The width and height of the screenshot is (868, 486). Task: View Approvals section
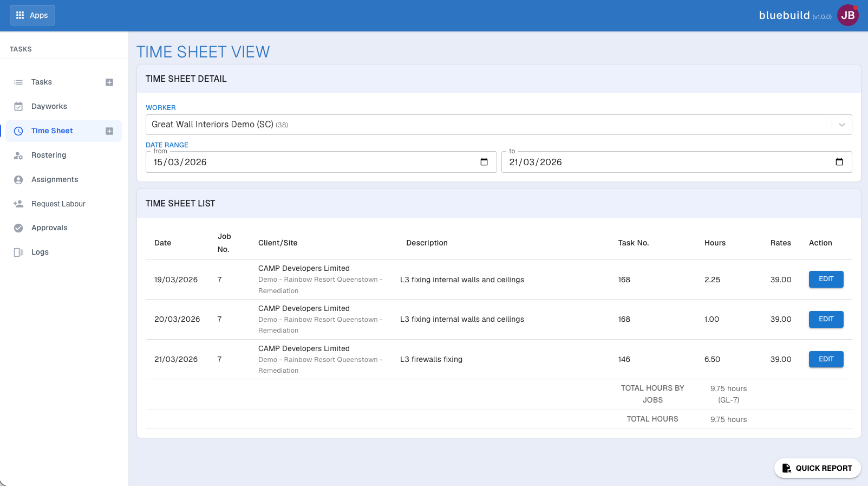[49, 228]
